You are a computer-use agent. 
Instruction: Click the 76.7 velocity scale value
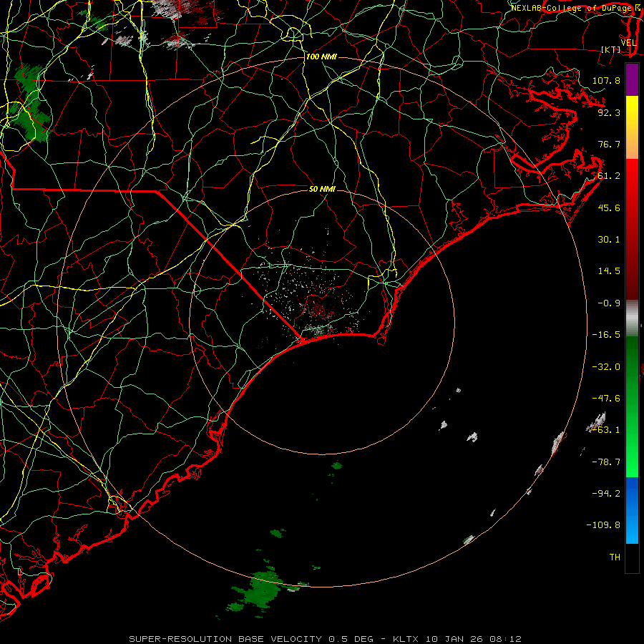609,144
